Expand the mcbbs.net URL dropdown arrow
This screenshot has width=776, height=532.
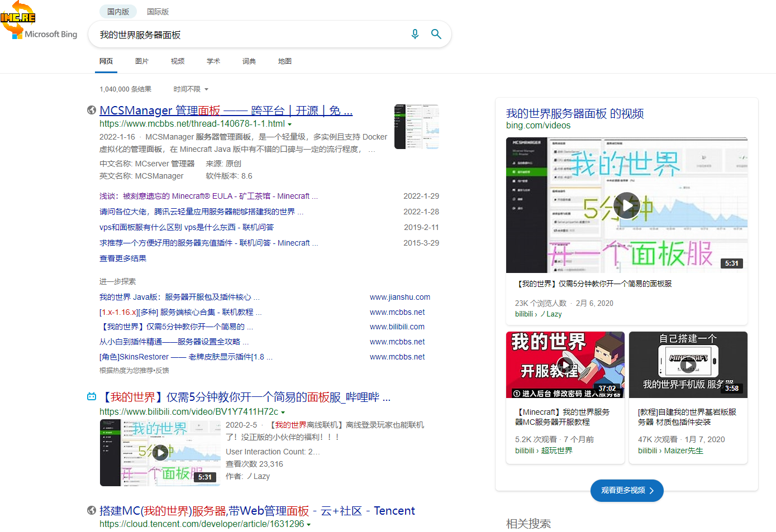pos(289,124)
